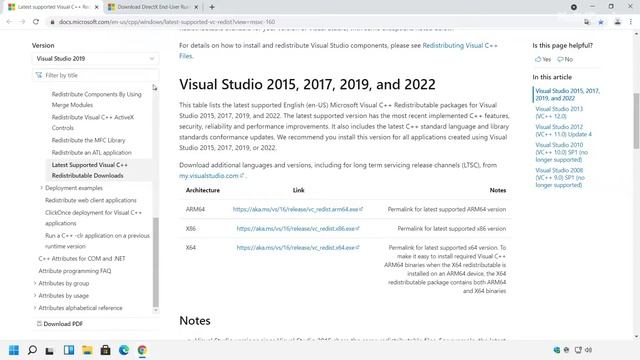This screenshot has height=360, width=640.
Task: Switch to the Download DirectX End-User tab
Action: (x=153, y=7)
